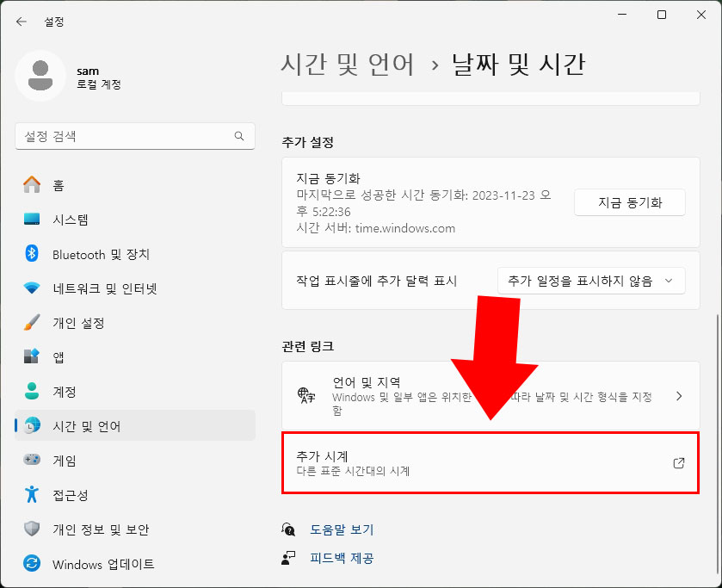The image size is (722, 588).
Task: Open 접근성 settings
Action: tap(31, 495)
